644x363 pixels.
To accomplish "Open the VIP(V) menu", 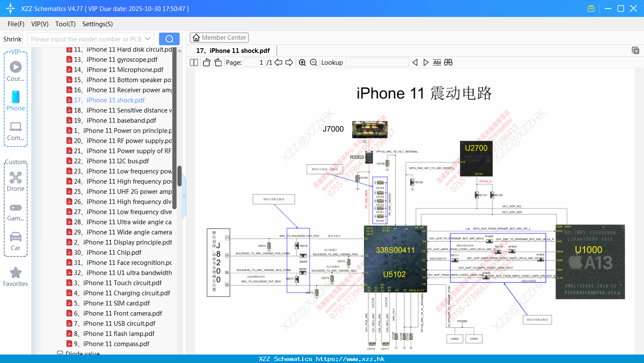I will pos(40,24).
